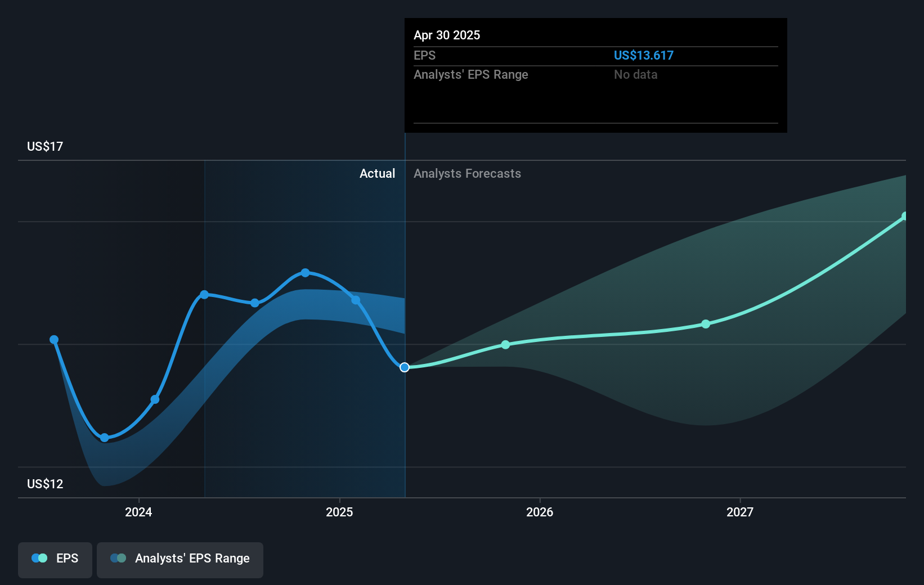Click the first blue EPS data point on the left
Viewport: 924px width, 585px height.
click(x=53, y=339)
